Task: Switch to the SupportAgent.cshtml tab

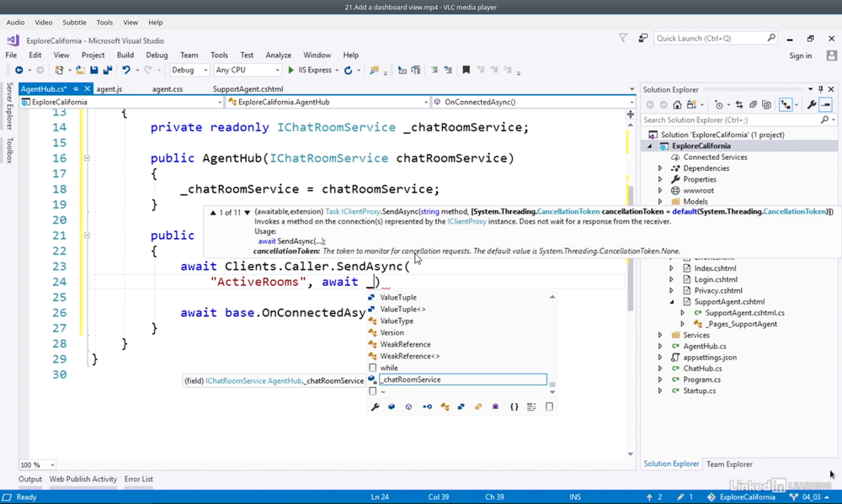Action: (248, 89)
